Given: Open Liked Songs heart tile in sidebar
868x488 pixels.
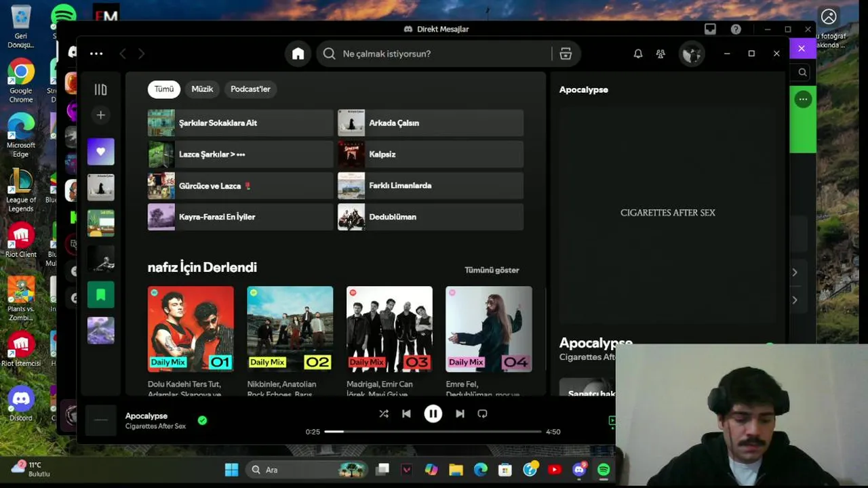Looking at the screenshot, I should coord(100,152).
